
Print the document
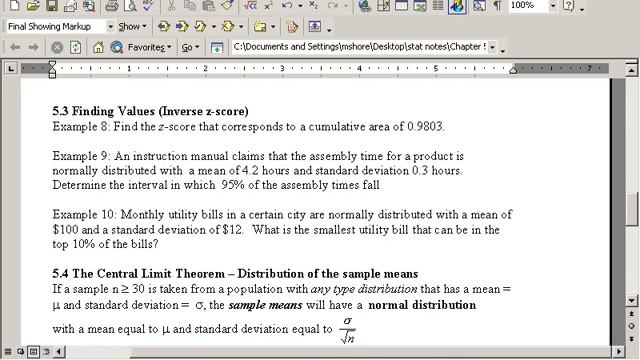111,5
